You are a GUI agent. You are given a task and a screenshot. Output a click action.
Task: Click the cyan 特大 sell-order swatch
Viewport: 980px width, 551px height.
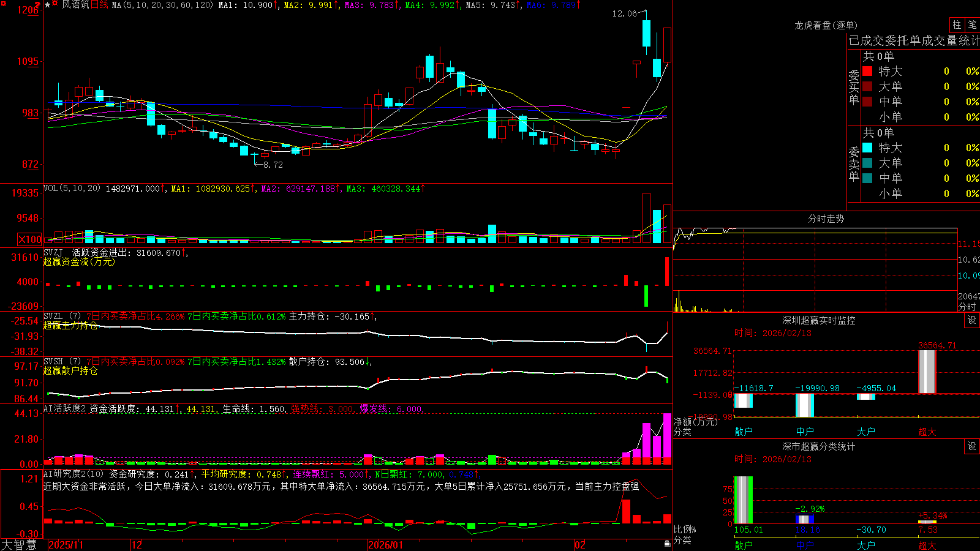point(867,148)
